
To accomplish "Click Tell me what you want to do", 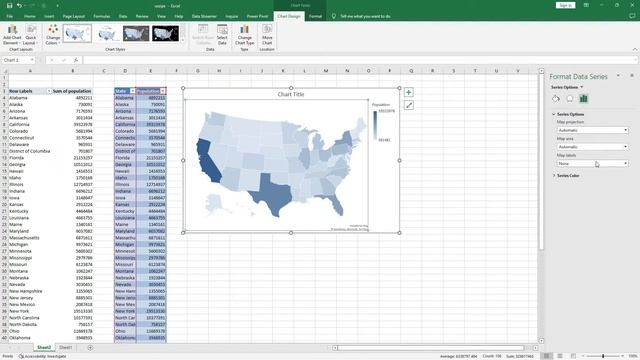I will (365, 16).
